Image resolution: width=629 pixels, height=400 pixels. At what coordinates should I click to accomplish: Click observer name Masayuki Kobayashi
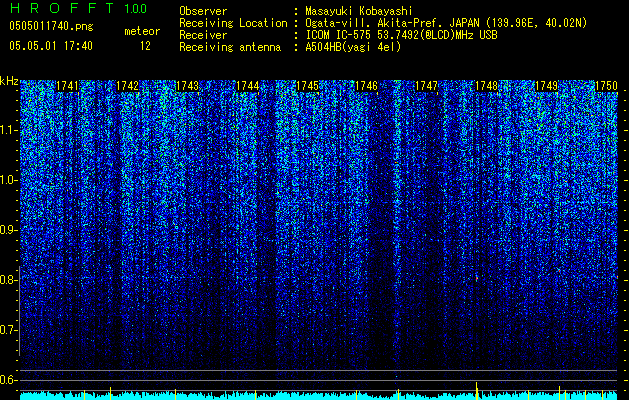359,11
